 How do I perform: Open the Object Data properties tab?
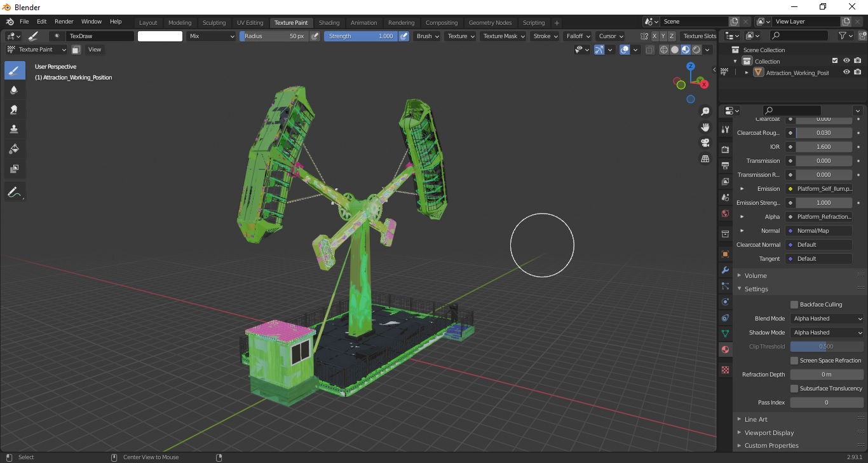pyautogui.click(x=726, y=333)
